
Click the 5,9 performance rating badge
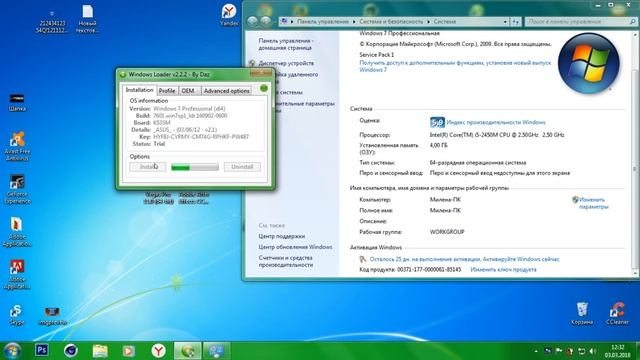click(x=437, y=122)
